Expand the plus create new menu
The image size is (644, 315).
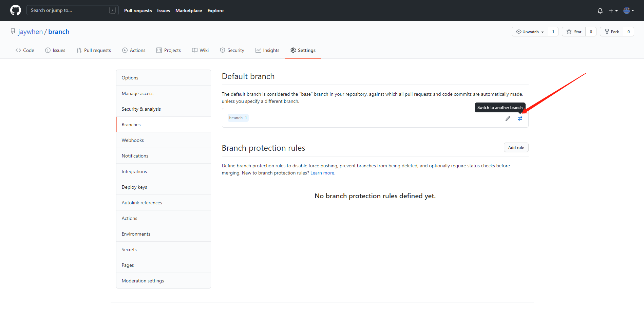coord(613,11)
